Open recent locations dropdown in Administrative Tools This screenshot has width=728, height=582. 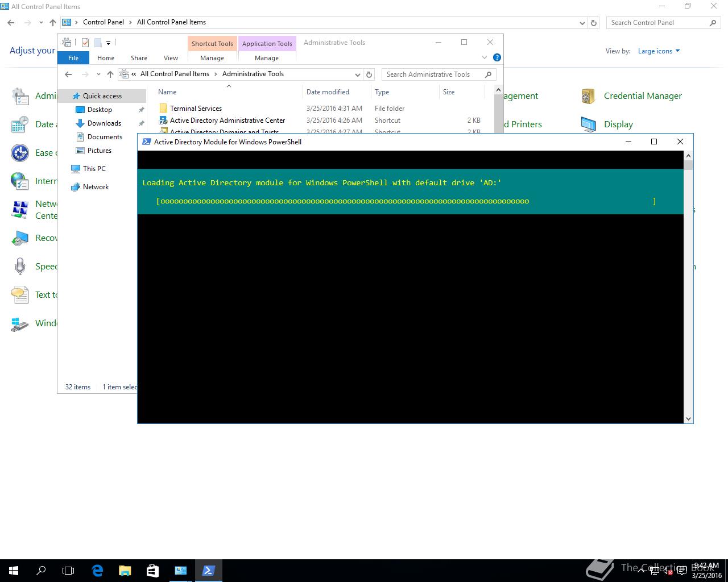98,74
